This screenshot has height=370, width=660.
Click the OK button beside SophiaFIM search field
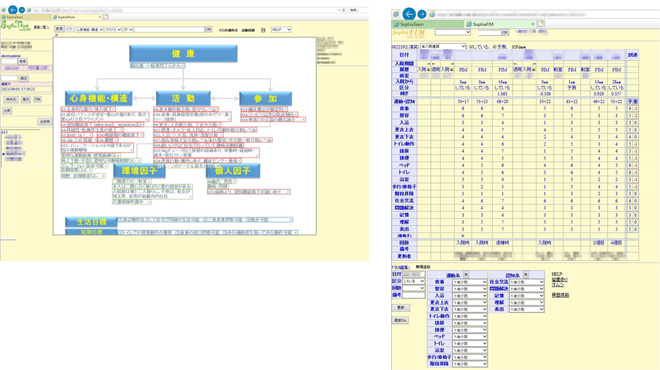505,32
